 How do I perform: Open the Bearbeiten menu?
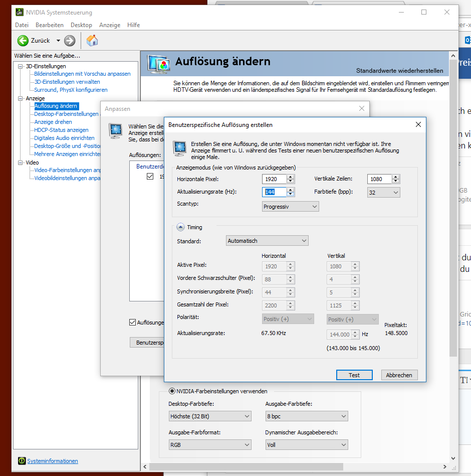50,25
